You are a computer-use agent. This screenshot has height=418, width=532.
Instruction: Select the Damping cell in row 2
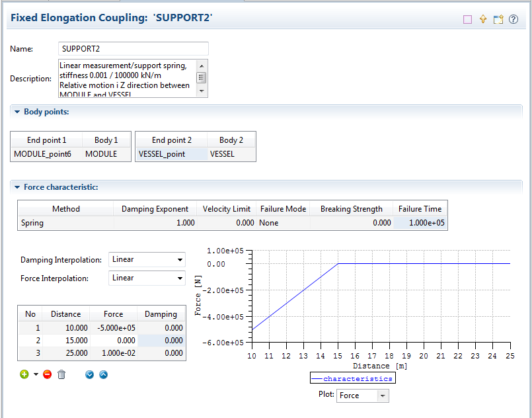[x=161, y=340]
